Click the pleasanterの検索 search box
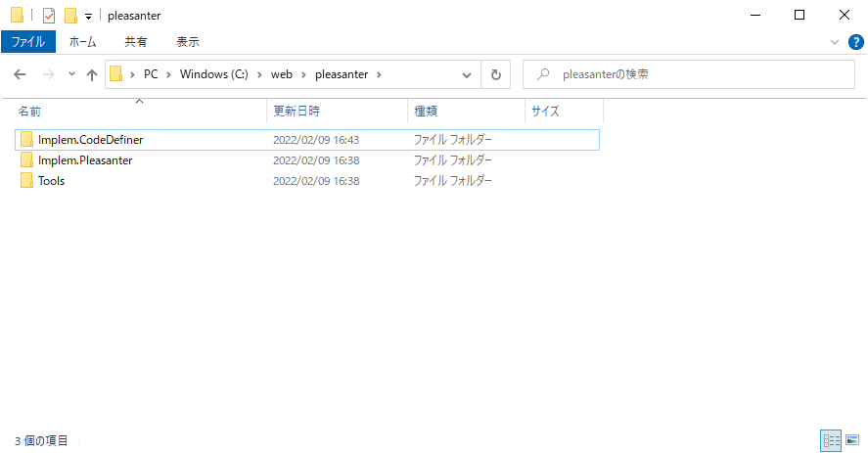This screenshot has width=868, height=453. coord(689,74)
